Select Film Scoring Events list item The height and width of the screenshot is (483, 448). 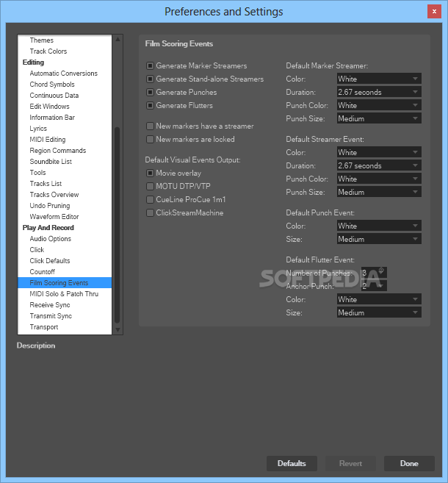pos(65,283)
